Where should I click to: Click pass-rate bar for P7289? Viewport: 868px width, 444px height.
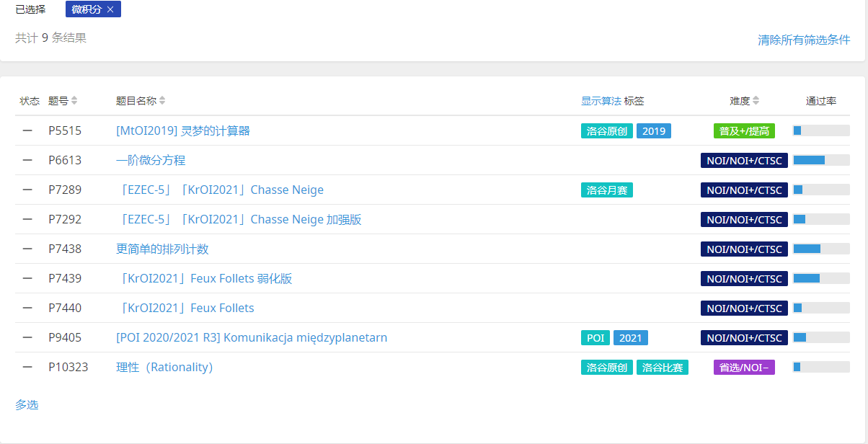point(821,190)
